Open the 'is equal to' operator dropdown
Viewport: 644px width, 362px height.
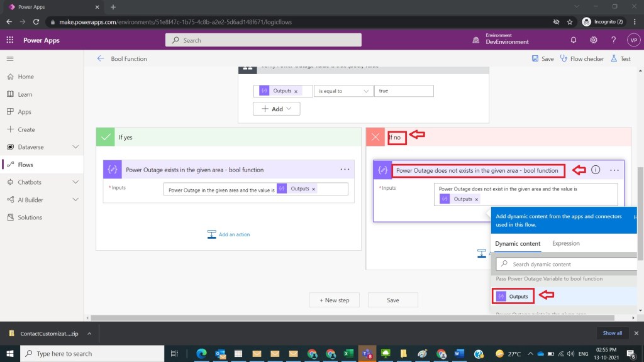(x=343, y=91)
